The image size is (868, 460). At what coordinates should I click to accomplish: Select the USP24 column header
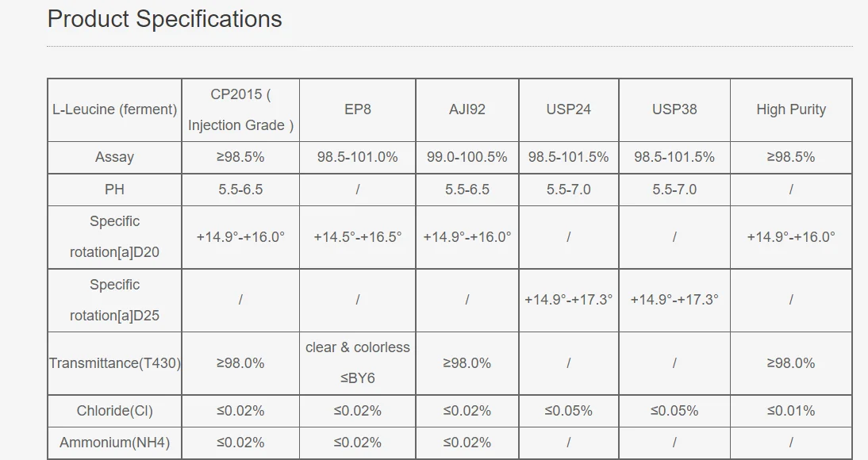(x=569, y=109)
